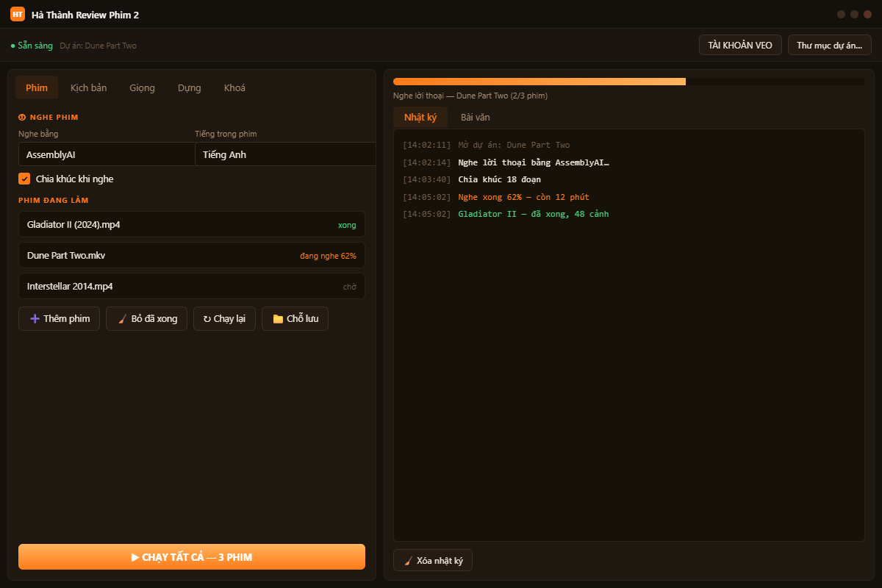Select Interstellar 2014.mp4 in the list
The width and height of the screenshot is (882, 588).
[x=192, y=286]
